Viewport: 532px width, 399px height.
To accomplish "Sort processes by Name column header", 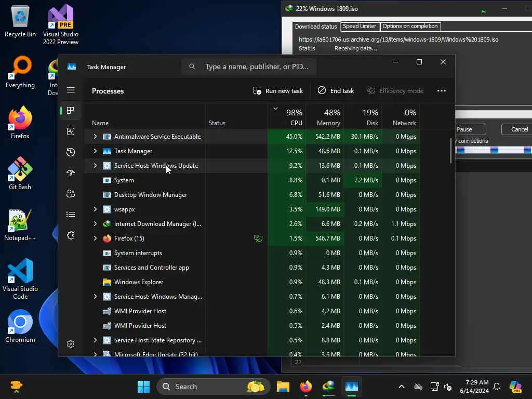I will tap(144, 117).
